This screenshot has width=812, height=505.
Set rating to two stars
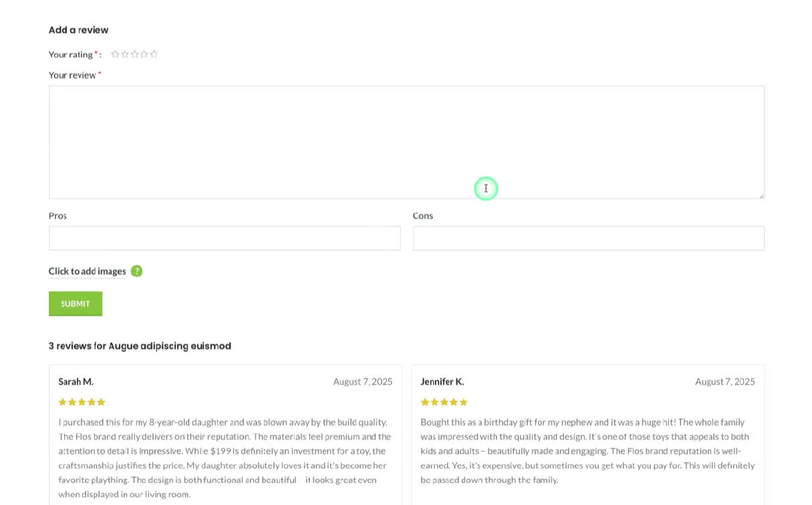[125, 54]
